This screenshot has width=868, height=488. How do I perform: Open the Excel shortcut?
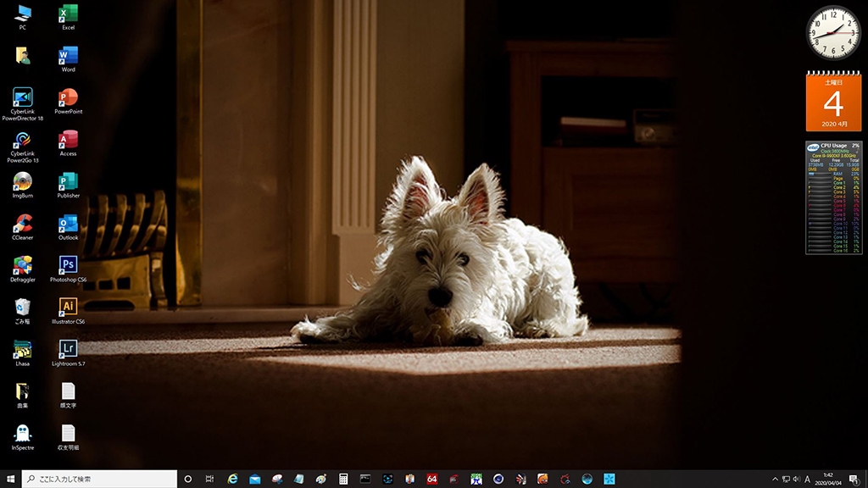pyautogui.click(x=68, y=17)
